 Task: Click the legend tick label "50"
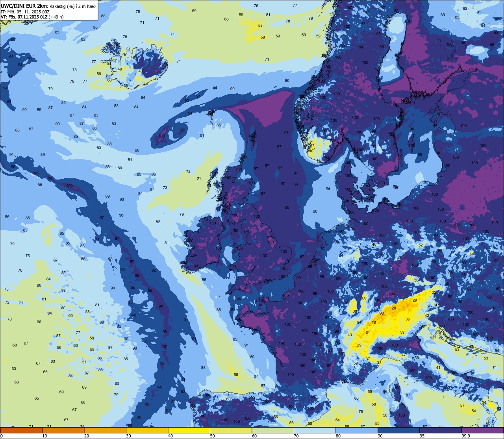coord(212,436)
